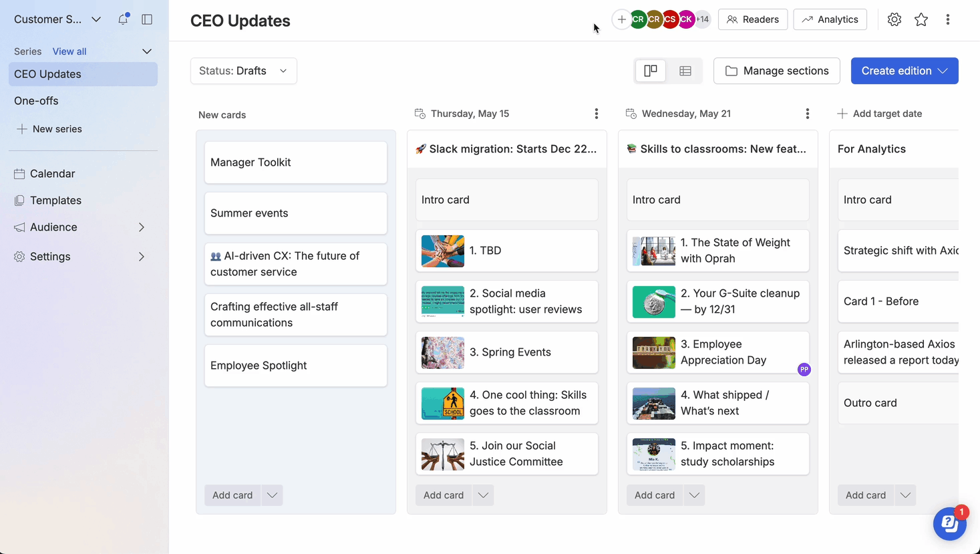Open Add card dropdown in Slack migration column
This screenshot has height=554, width=980.
483,495
